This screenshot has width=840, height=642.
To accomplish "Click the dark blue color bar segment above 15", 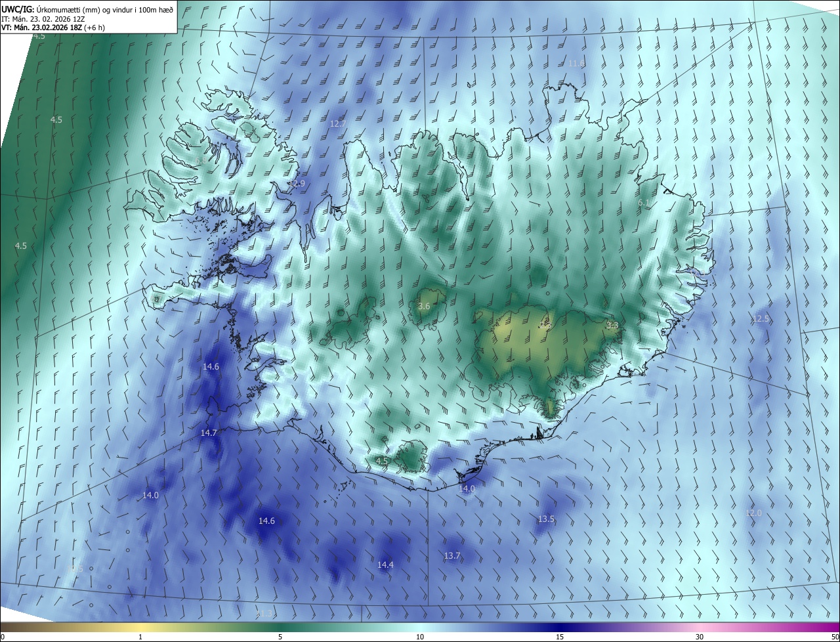I will tap(560, 627).
